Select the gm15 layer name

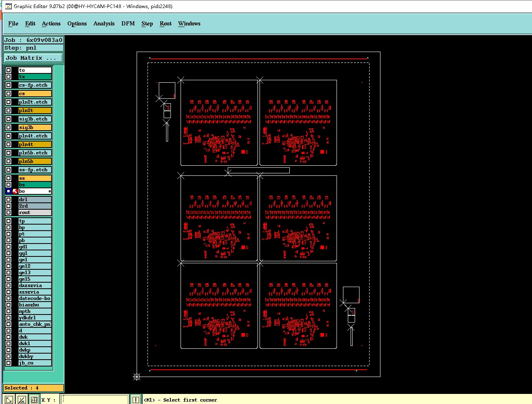(35, 279)
